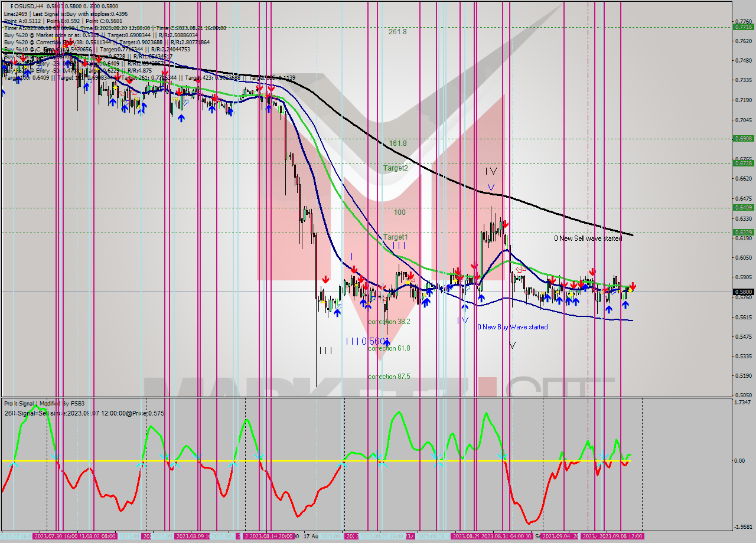This screenshot has height=543, width=756.
Task: Click the 0.5050 price axis value
Action: pyautogui.click(x=743, y=395)
